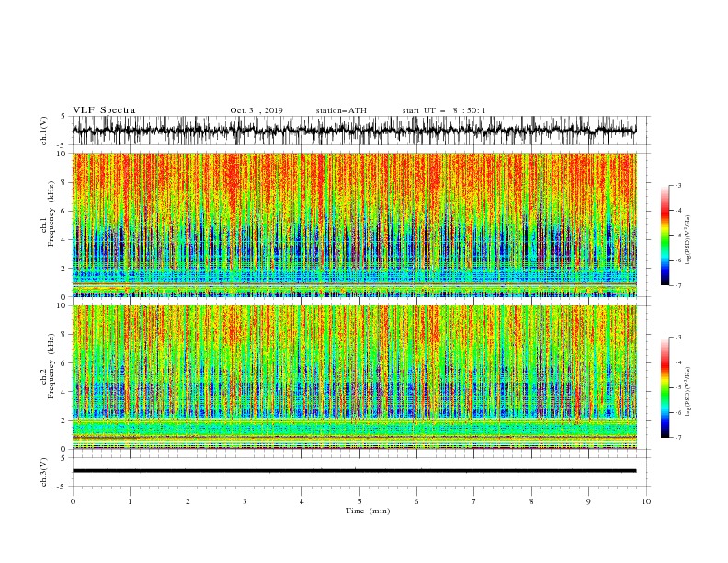This screenshot has height=563, width=728.
Task: Click the ch.3 flat black voltage trace
Action: pyautogui.click(x=354, y=471)
